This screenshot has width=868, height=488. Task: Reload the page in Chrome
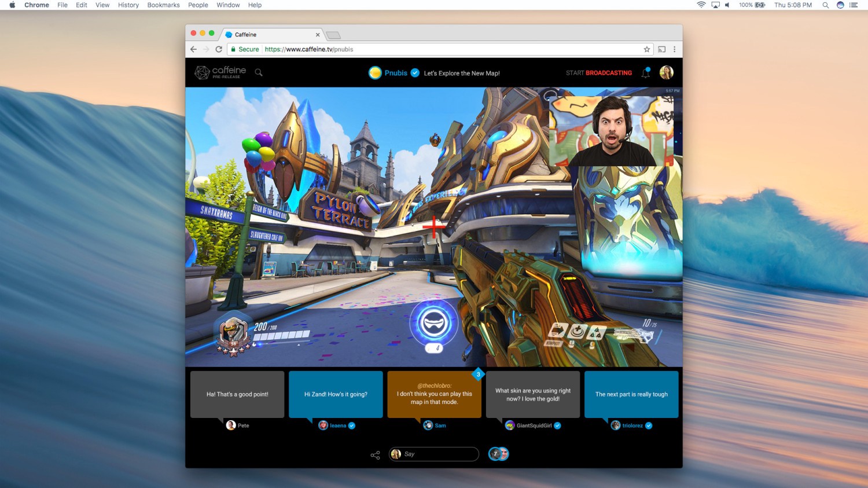pyautogui.click(x=219, y=49)
